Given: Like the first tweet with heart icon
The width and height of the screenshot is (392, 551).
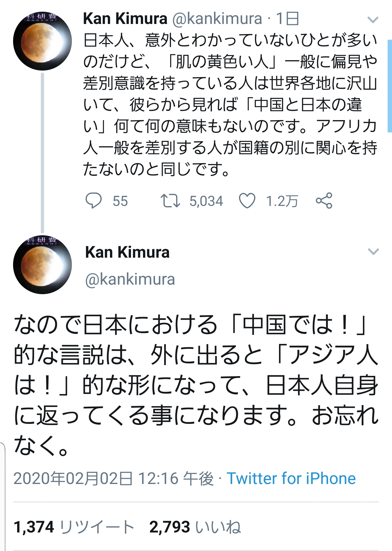Looking at the screenshot, I should coord(247,201).
